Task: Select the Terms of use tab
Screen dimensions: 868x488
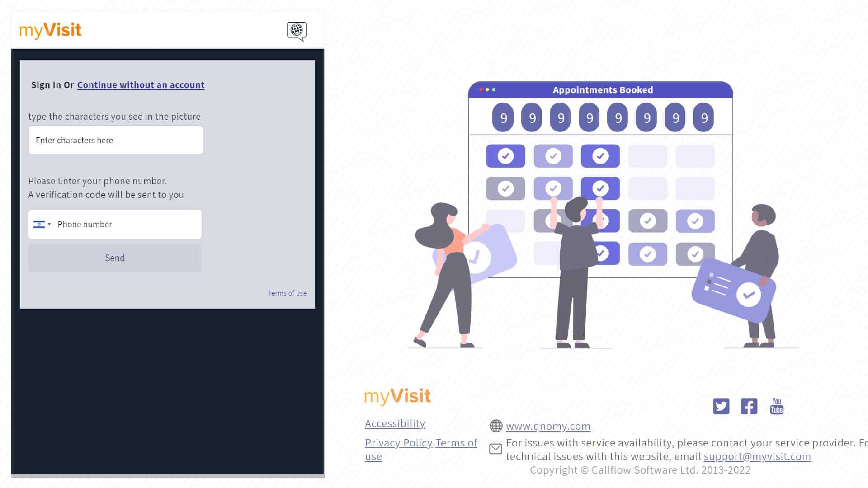Action: 288,292
